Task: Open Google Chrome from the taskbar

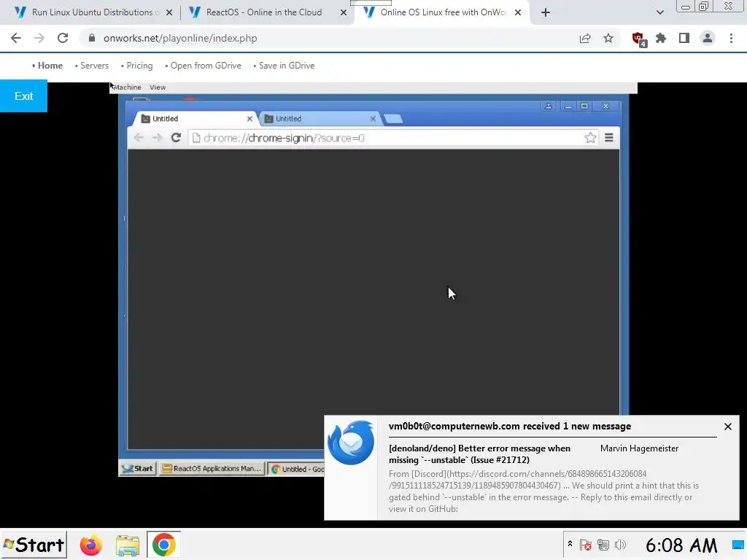Action: (163, 545)
